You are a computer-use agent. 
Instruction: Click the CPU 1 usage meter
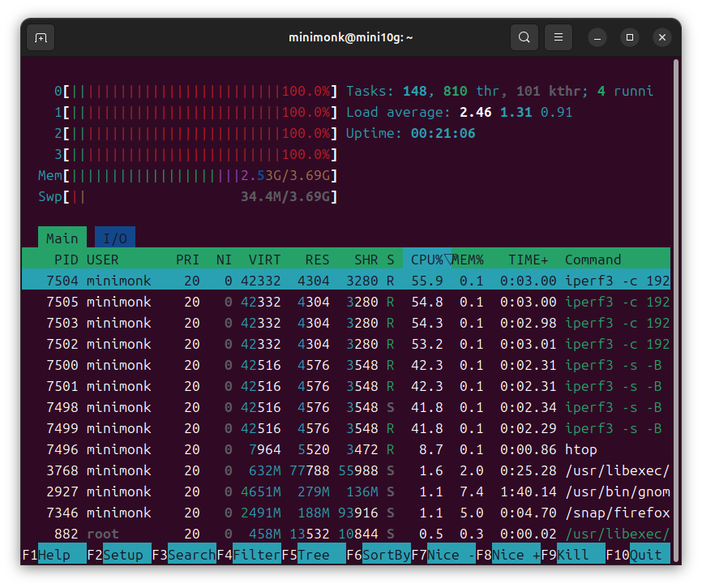(195, 113)
